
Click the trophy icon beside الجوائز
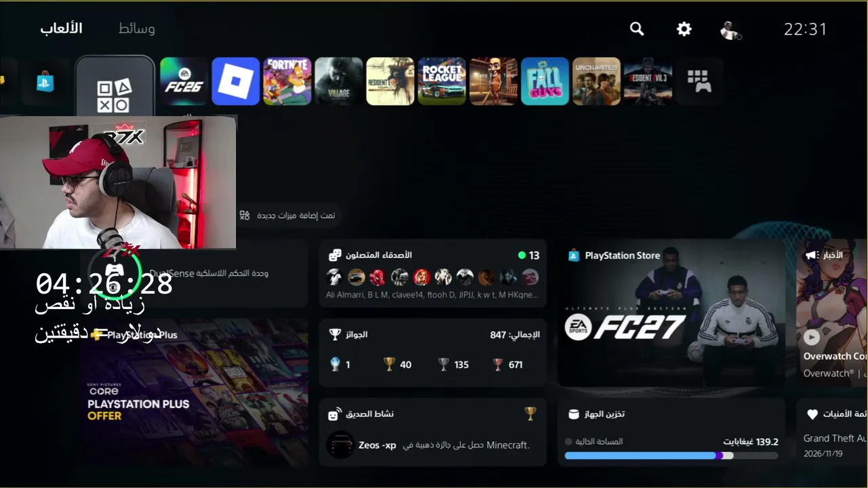point(335,335)
